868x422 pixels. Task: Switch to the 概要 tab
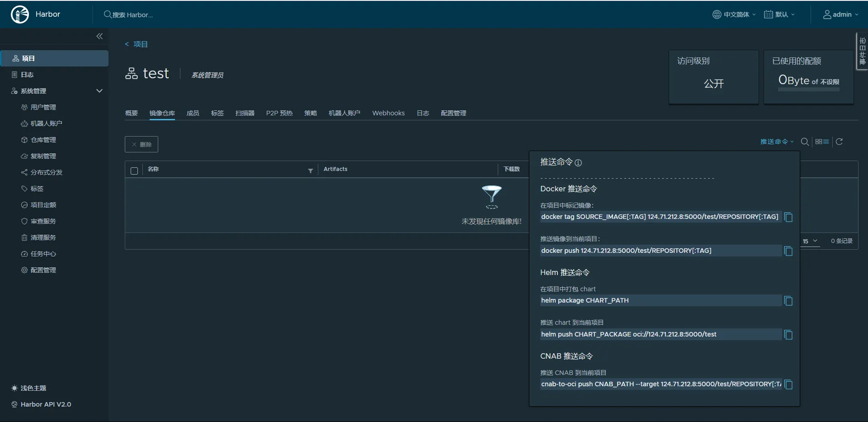[x=132, y=113]
